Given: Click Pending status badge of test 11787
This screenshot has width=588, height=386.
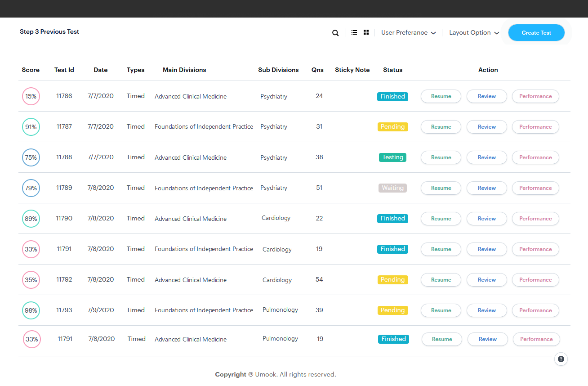Looking at the screenshot, I should tap(392, 127).
